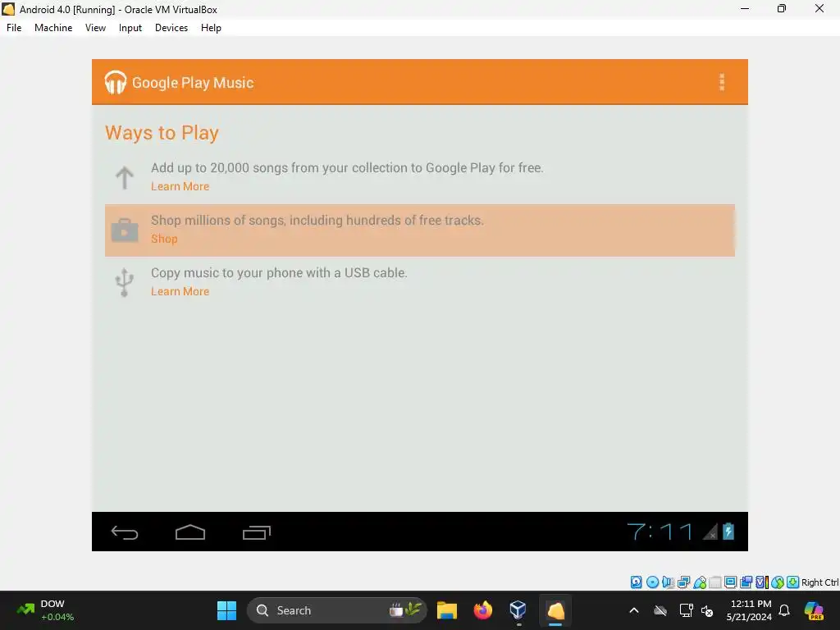840x630 pixels.
Task: Click the upload arrow icon
Action: (x=125, y=177)
